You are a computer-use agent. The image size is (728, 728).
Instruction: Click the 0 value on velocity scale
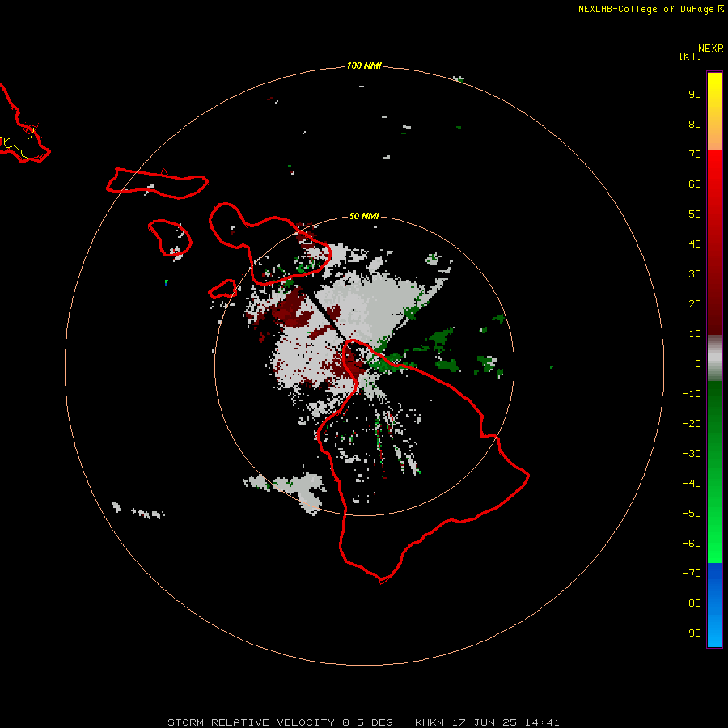[x=698, y=363]
